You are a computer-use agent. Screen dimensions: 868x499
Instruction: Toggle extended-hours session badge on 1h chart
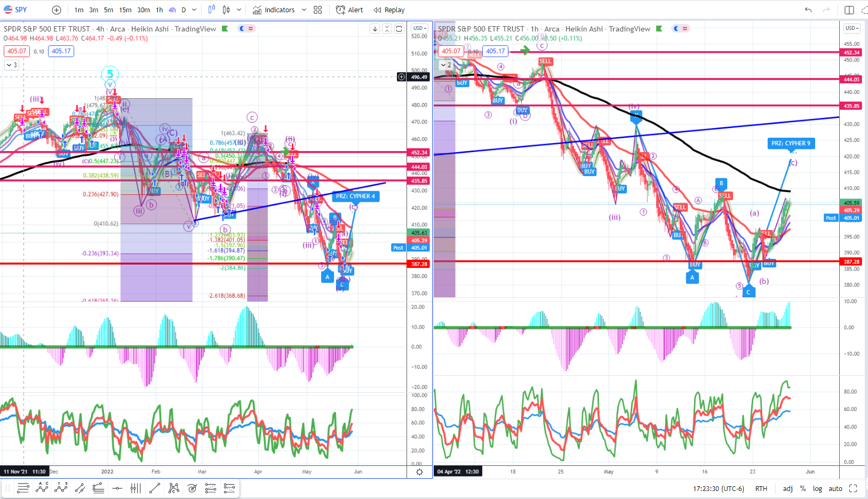[681, 29]
